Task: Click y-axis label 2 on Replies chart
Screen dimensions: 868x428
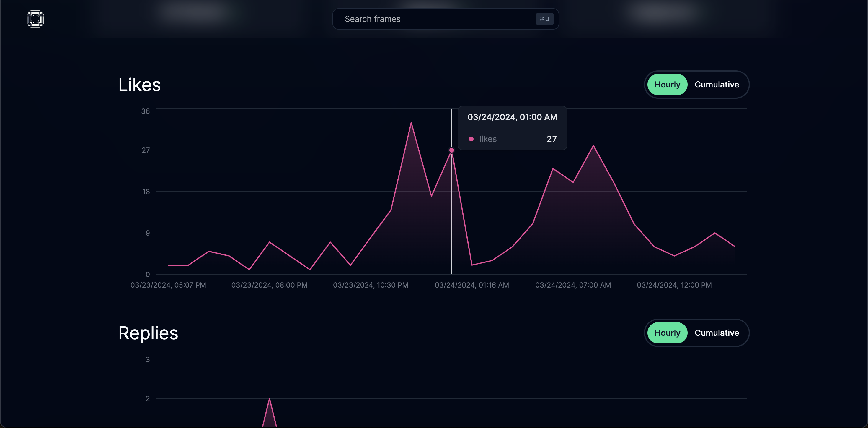Action: click(x=148, y=399)
